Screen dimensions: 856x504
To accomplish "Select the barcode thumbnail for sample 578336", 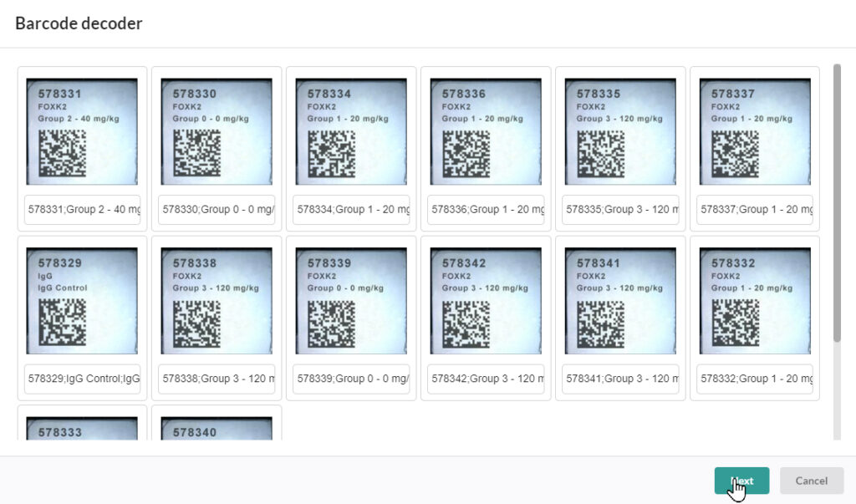I will 486,130.
